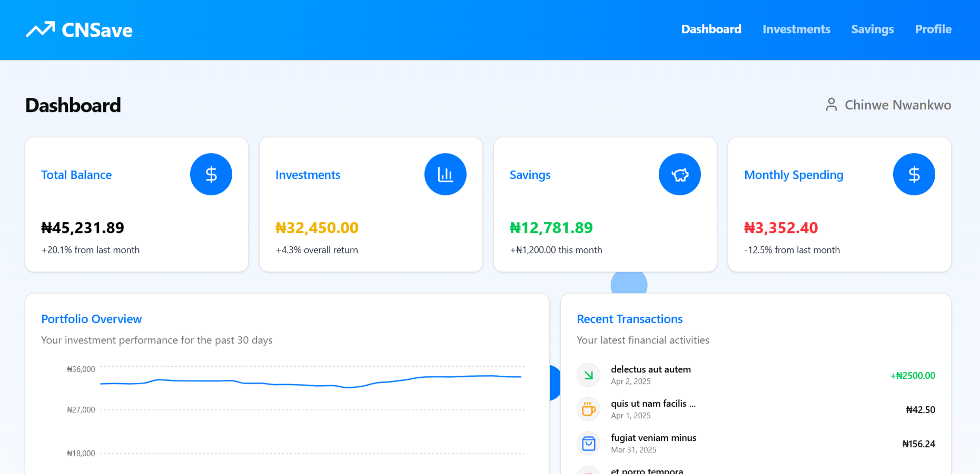Click the green arrow icon for delectus aut autem
This screenshot has height=474, width=980.
(589, 375)
